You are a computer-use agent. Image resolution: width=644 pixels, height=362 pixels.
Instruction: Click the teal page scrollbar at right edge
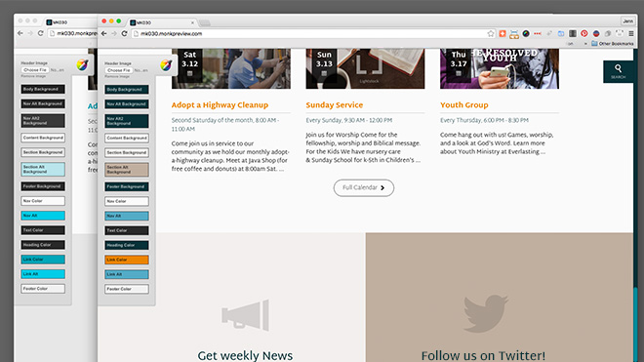(636, 325)
